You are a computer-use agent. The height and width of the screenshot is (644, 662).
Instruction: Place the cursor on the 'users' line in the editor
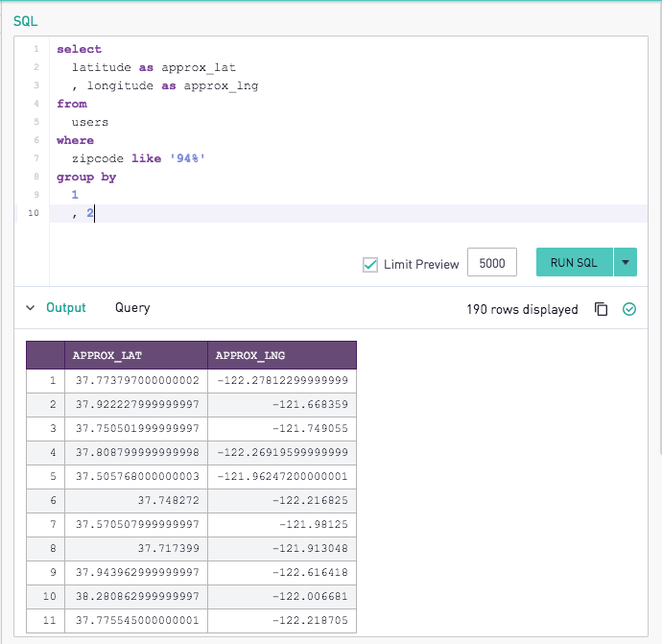(x=90, y=122)
